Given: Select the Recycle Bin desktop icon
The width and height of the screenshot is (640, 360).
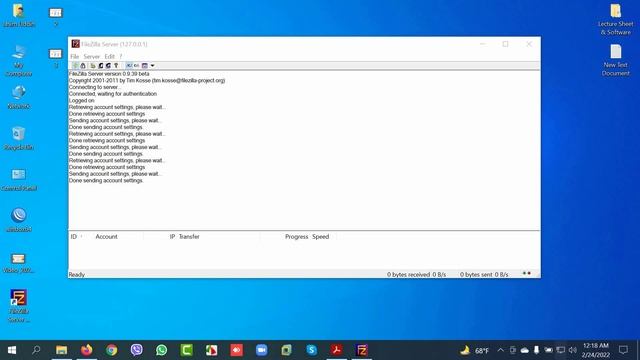Looking at the screenshot, I should pos(19,138).
